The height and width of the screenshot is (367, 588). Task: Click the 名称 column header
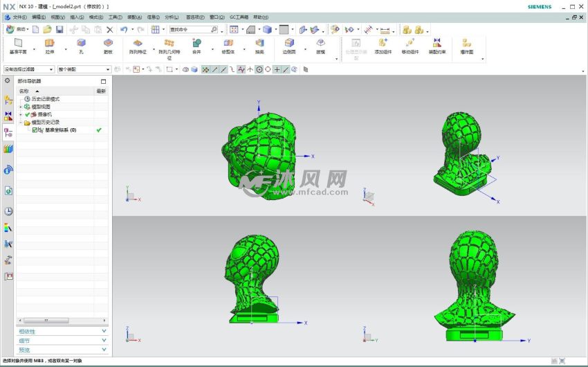28,91
